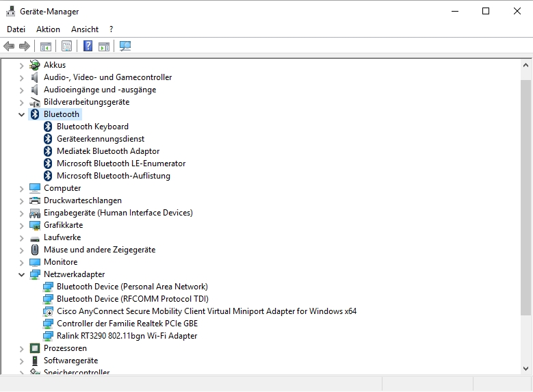
Task: Click the Computer category icon
Action: tap(35, 188)
